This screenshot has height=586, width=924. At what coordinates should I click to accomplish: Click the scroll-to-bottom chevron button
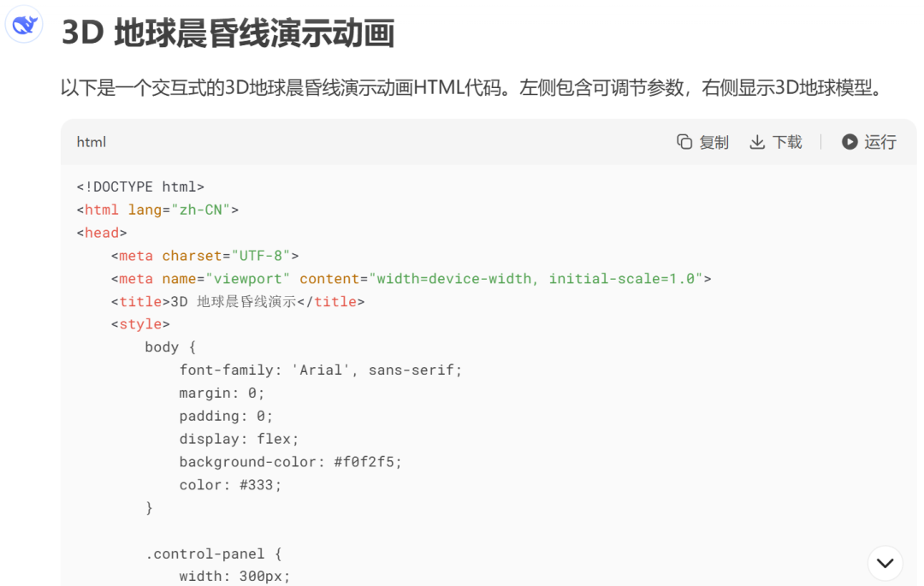click(885, 563)
